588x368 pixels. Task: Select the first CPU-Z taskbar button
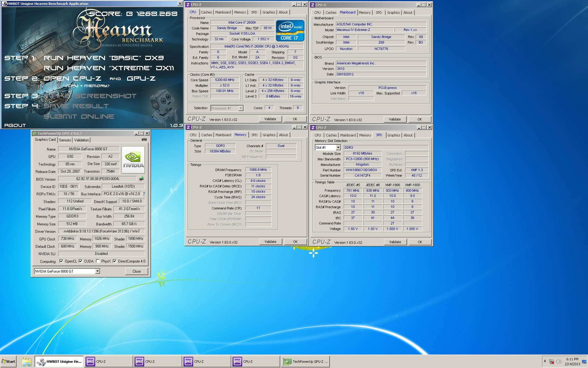(x=108, y=362)
